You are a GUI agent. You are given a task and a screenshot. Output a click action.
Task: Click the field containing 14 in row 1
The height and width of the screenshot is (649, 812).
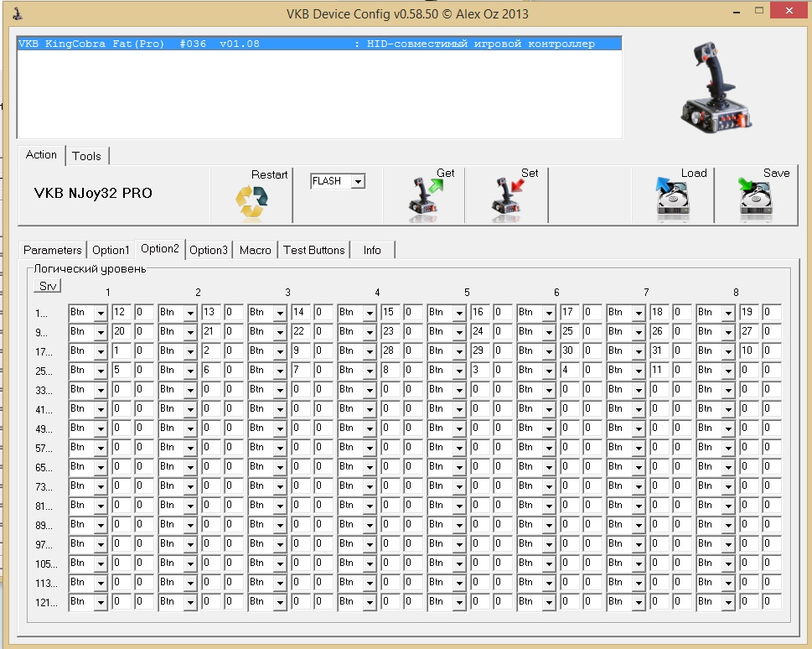[x=301, y=312]
